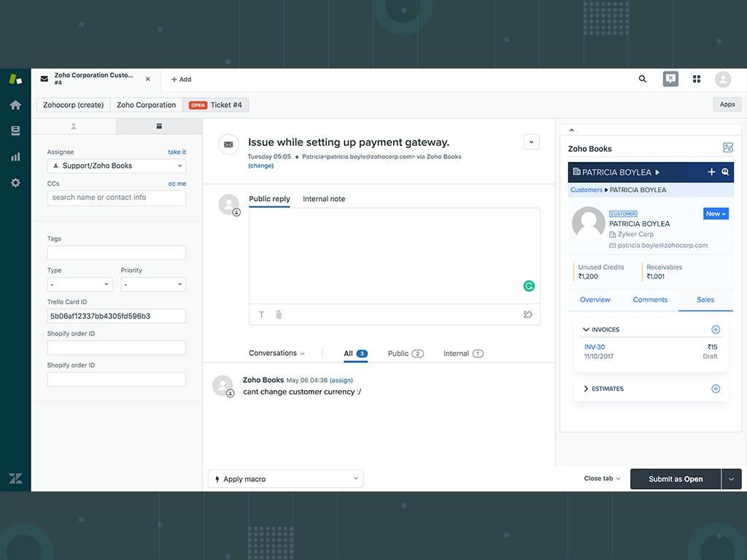
Task: Open the Zendesk products grid icon
Action: coord(697,79)
